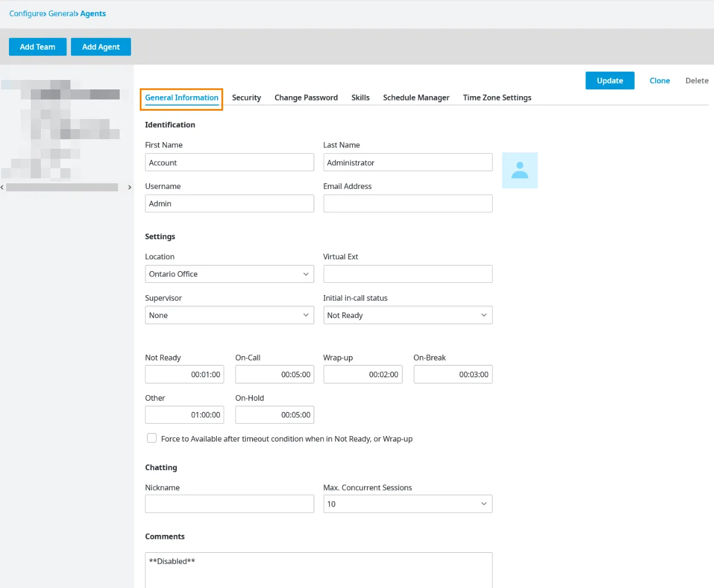The width and height of the screenshot is (714, 588).
Task: Click the Agents breadcrumb link
Action: tap(93, 13)
